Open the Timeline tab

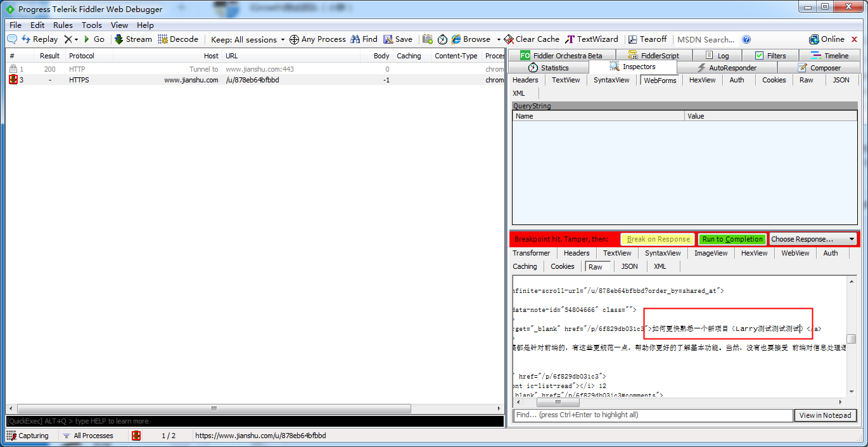(x=829, y=55)
